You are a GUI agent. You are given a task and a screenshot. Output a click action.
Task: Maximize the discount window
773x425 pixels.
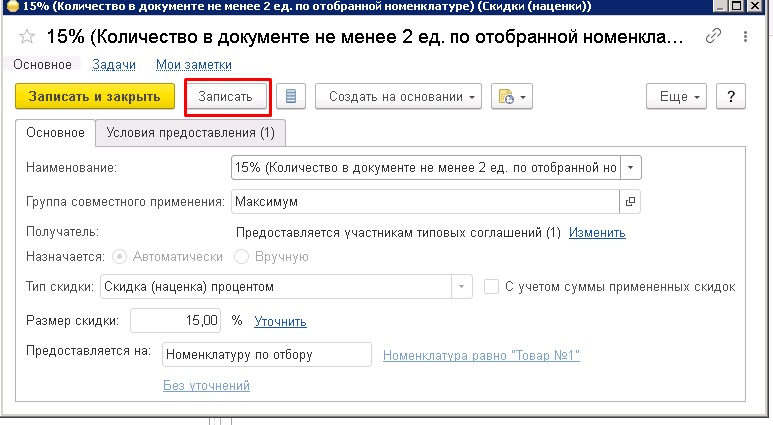point(737,6)
